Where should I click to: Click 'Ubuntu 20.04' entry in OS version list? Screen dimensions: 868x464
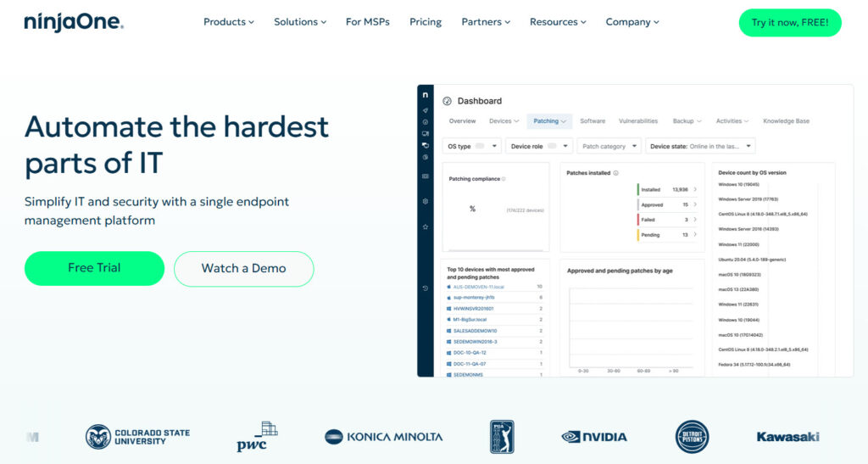pos(752,259)
